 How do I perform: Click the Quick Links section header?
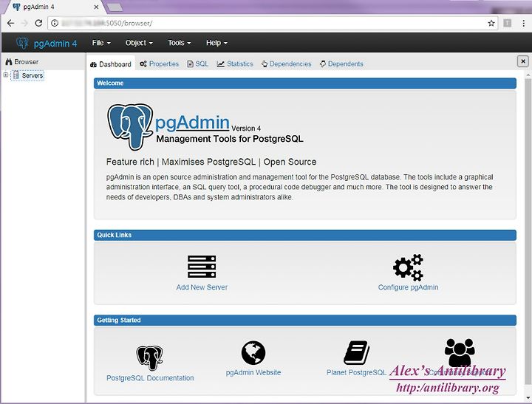point(305,235)
